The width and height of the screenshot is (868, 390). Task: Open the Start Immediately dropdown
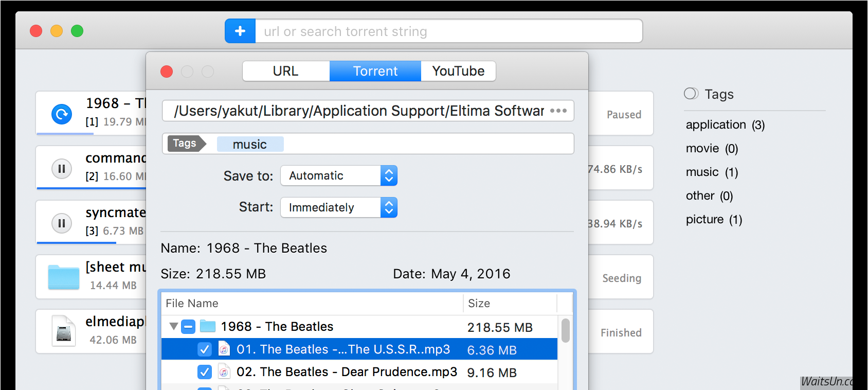click(338, 208)
